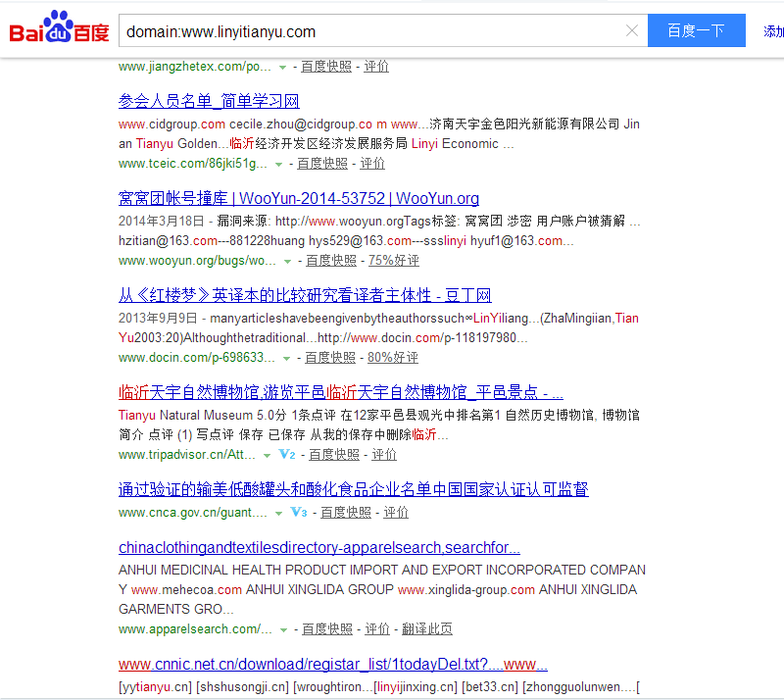
Task: Open the 红楼梦 英译本 豆丁网 result
Action: [305, 296]
